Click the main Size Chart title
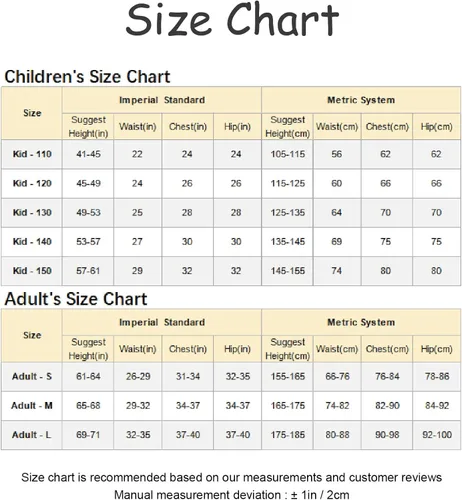This screenshot has height=500, width=462. point(232,19)
